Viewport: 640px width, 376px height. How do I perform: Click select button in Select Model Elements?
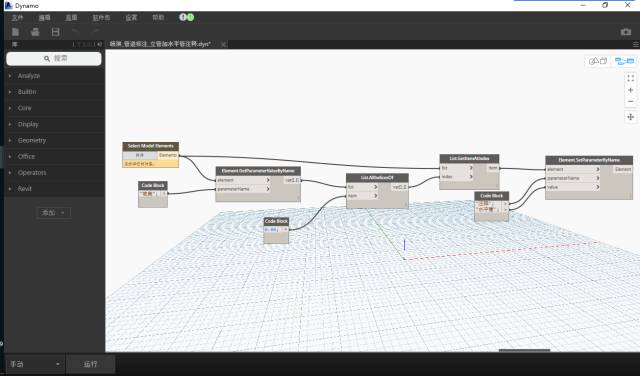point(140,155)
